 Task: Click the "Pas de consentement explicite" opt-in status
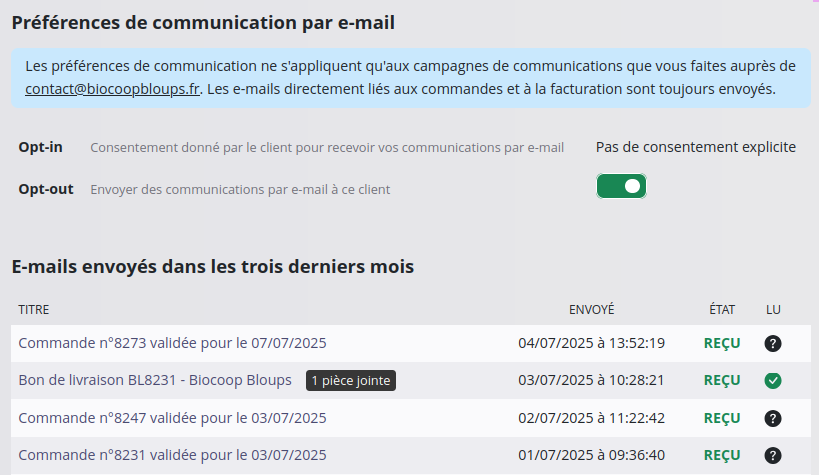(x=696, y=147)
